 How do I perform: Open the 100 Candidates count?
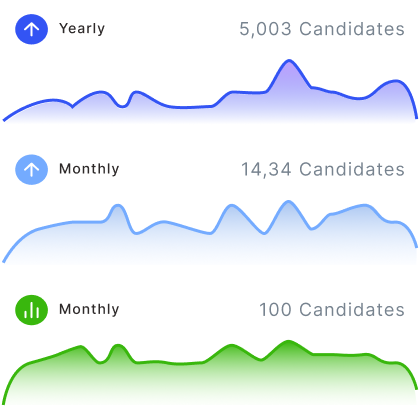332,310
